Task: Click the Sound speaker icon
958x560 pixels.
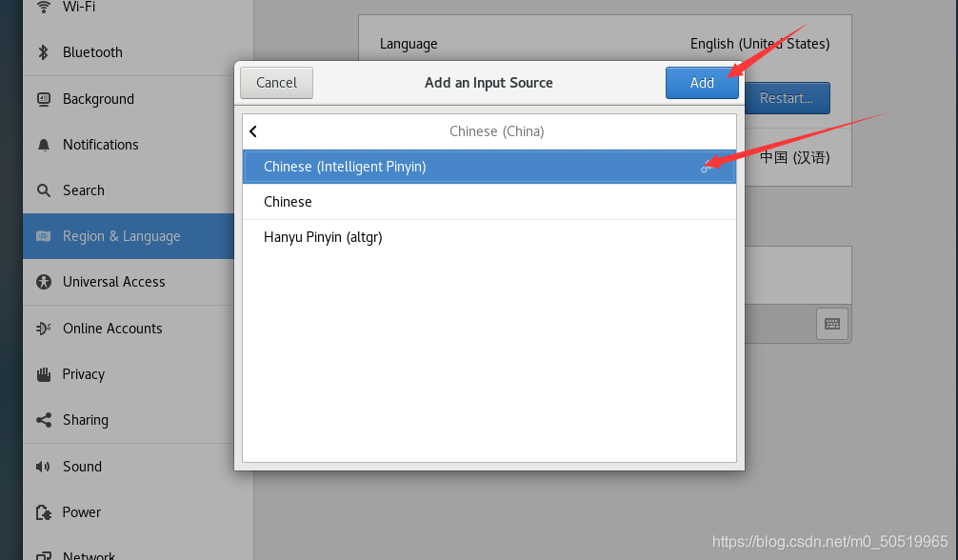Action: [44, 467]
